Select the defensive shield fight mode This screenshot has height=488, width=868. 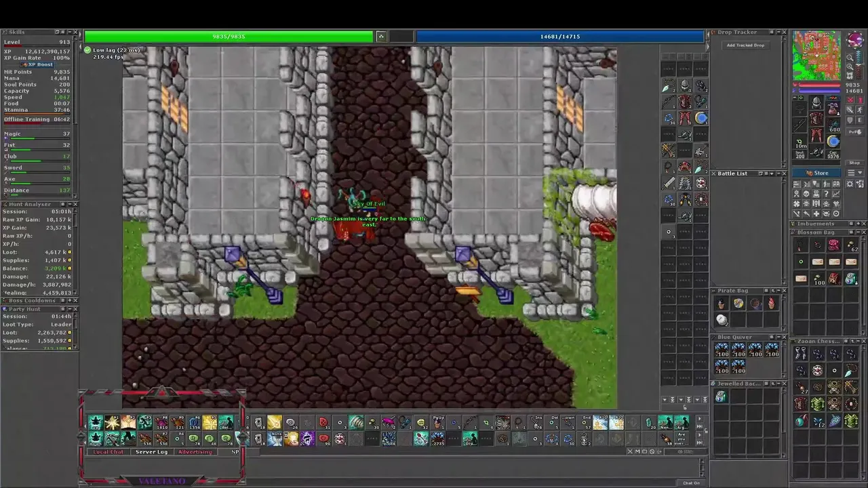tap(850, 120)
